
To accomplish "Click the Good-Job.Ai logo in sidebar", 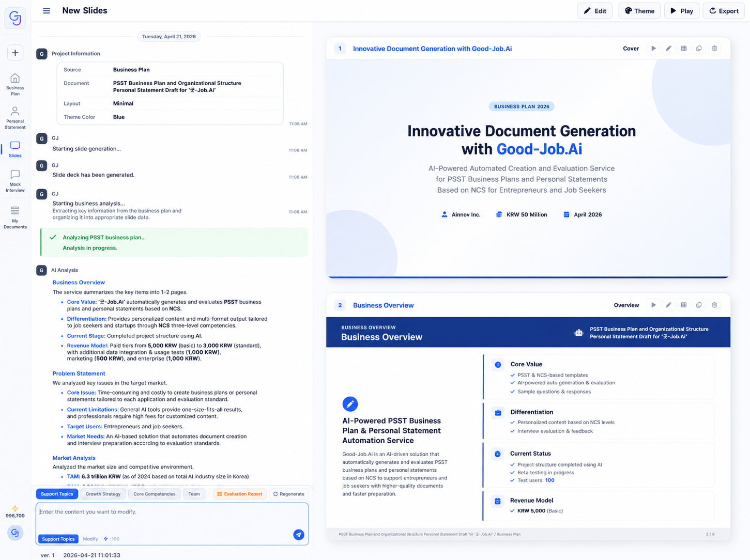I will click(15, 18).
